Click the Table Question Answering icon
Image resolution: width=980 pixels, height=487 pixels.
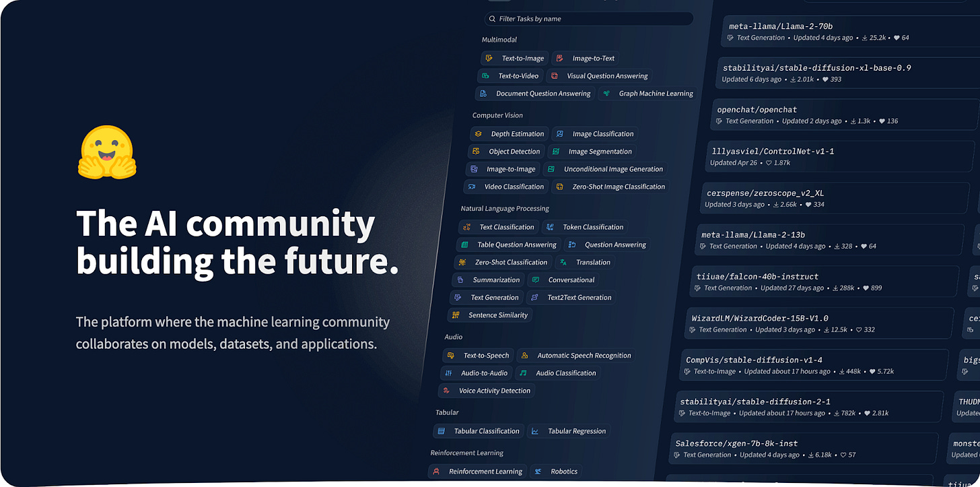pyautogui.click(x=464, y=245)
